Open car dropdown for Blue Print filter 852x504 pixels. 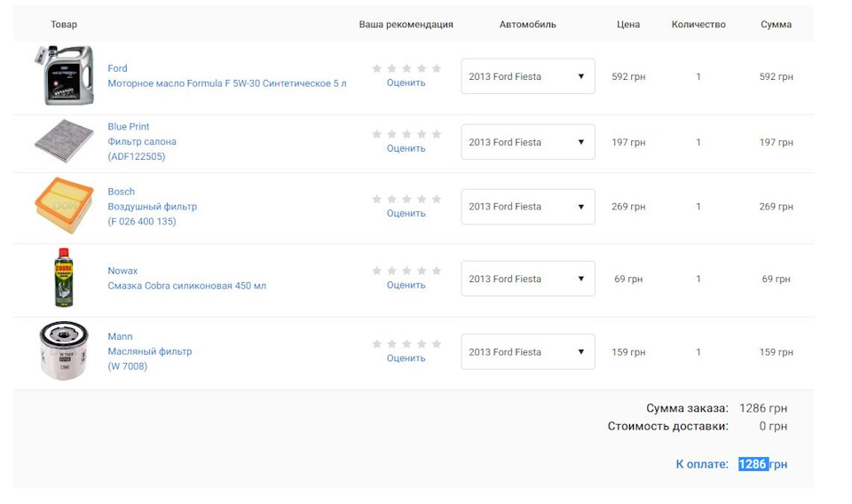[x=527, y=142]
